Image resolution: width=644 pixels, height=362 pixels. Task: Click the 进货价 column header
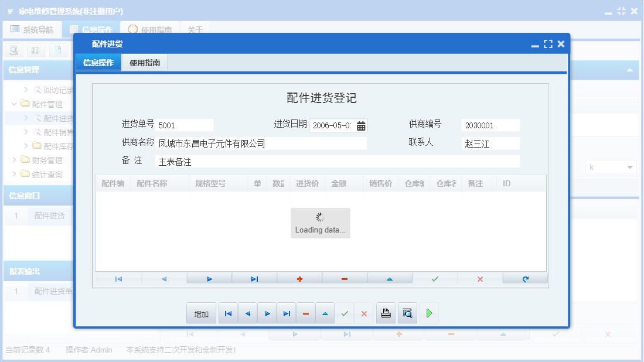pos(308,183)
